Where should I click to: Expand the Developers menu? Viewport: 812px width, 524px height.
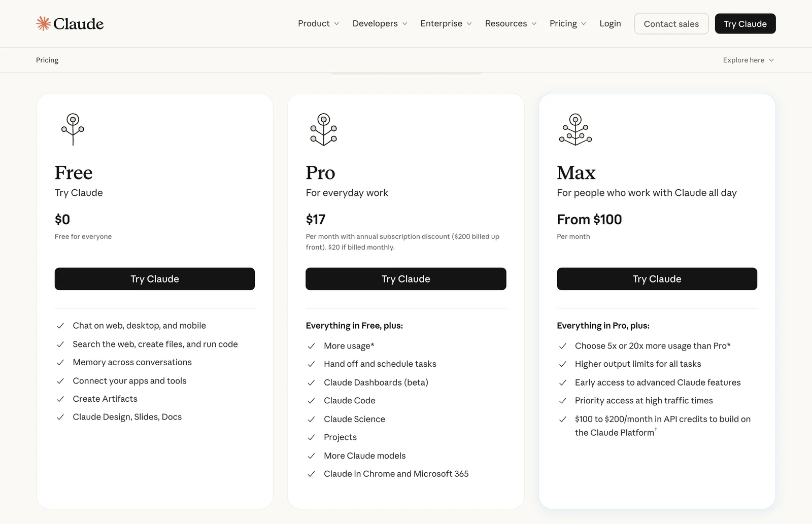point(380,23)
